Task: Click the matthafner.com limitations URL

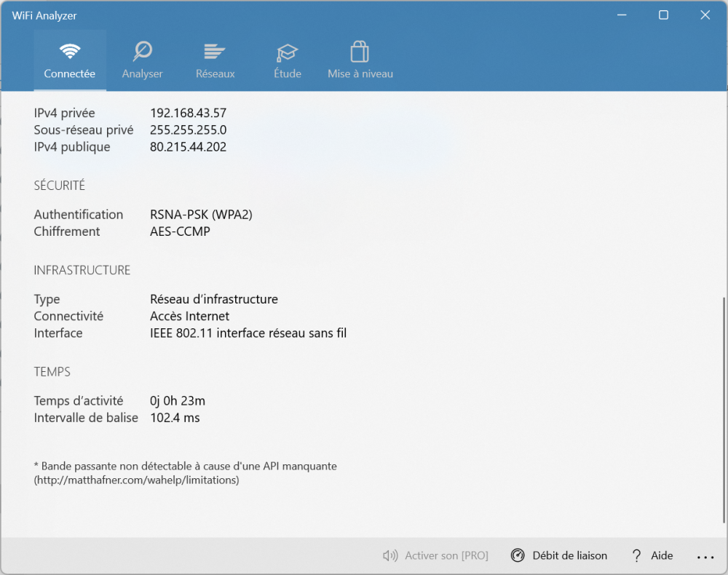Action: click(136, 480)
